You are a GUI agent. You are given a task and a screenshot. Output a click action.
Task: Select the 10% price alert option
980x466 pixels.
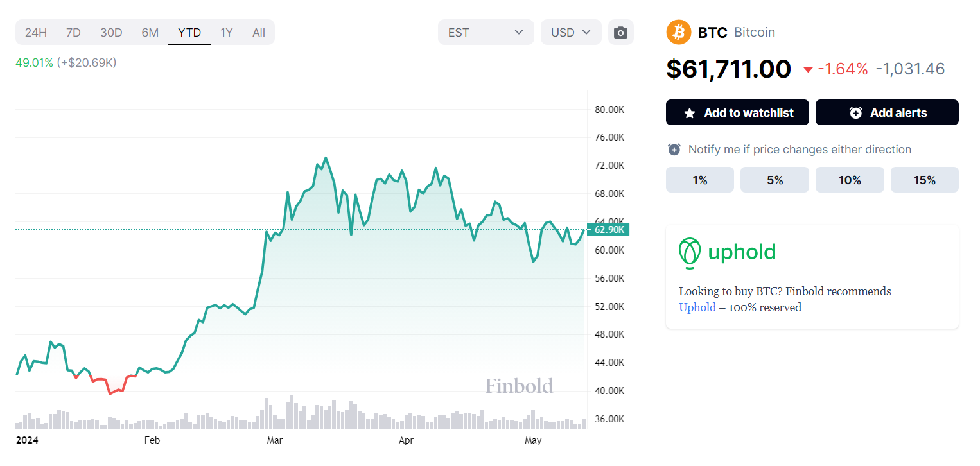[849, 180]
